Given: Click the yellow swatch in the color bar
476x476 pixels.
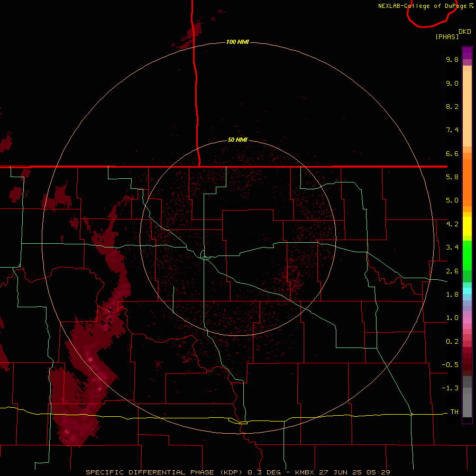Looking at the screenshot, I should 467,226.
